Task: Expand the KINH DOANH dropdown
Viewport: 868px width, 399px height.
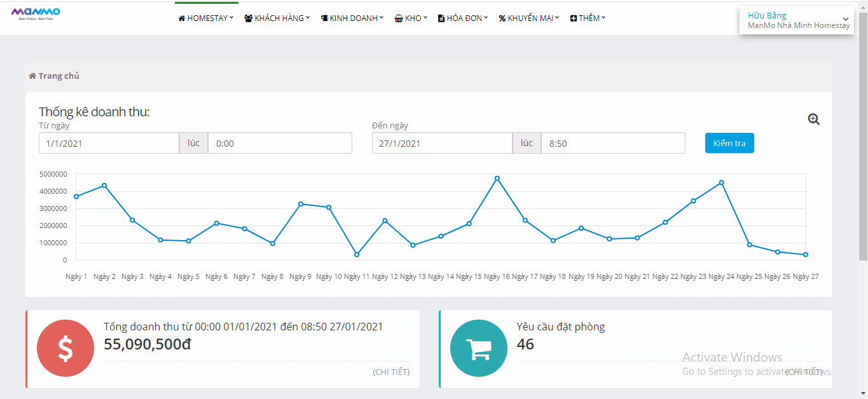Action: click(x=352, y=18)
